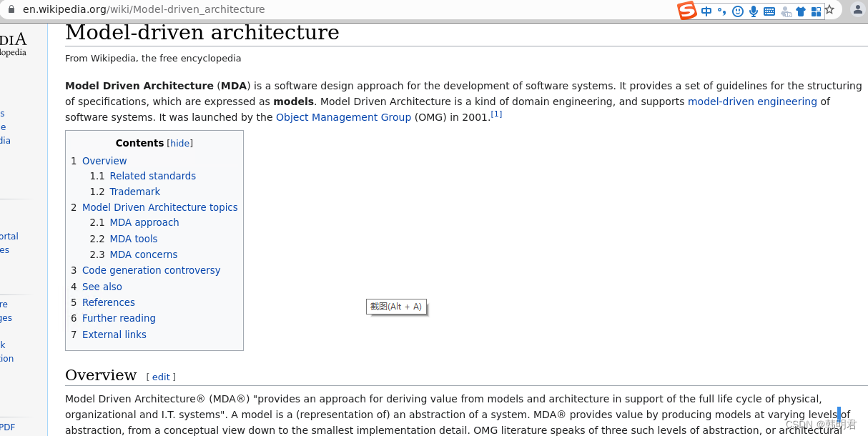The height and width of the screenshot is (436, 868).
Task: Jump to References section
Action: [108, 302]
